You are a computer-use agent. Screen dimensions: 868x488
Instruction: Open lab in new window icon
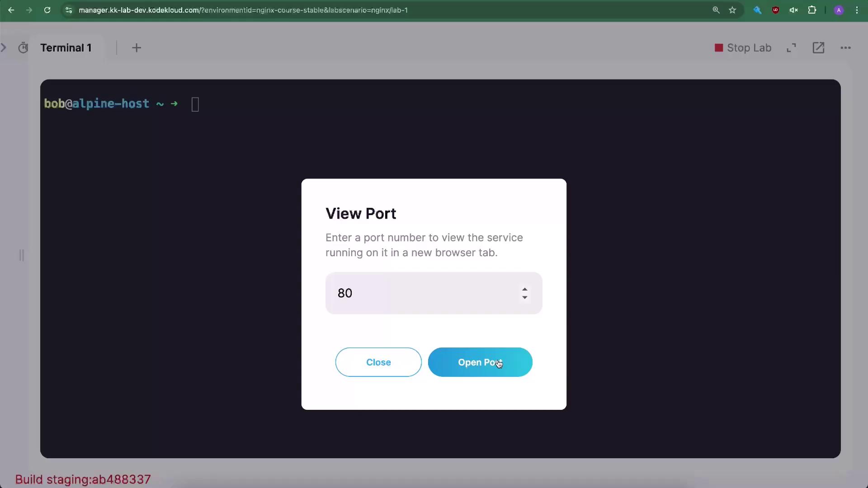pos(818,48)
